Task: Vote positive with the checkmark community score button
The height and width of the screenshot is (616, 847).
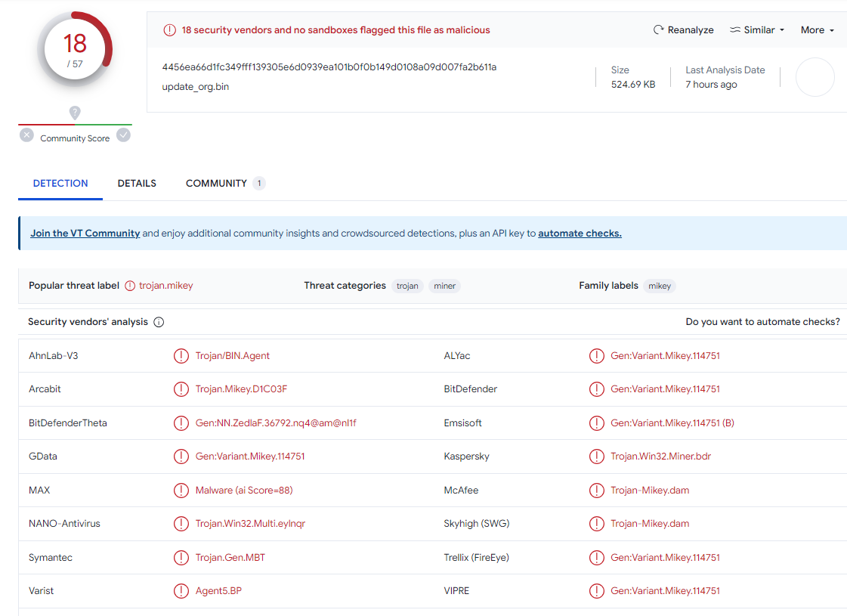Action: (x=123, y=135)
